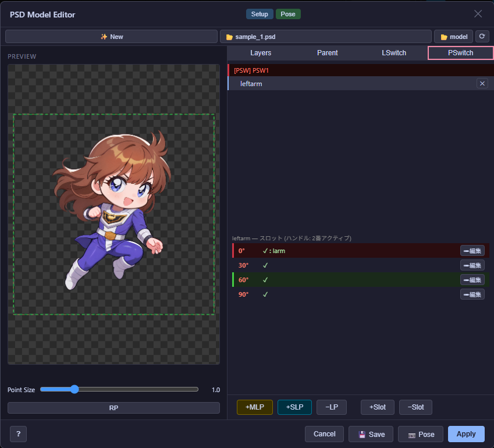Click the leftarm slot header text
The height and width of the screenshot is (448, 494).
coord(292,238)
